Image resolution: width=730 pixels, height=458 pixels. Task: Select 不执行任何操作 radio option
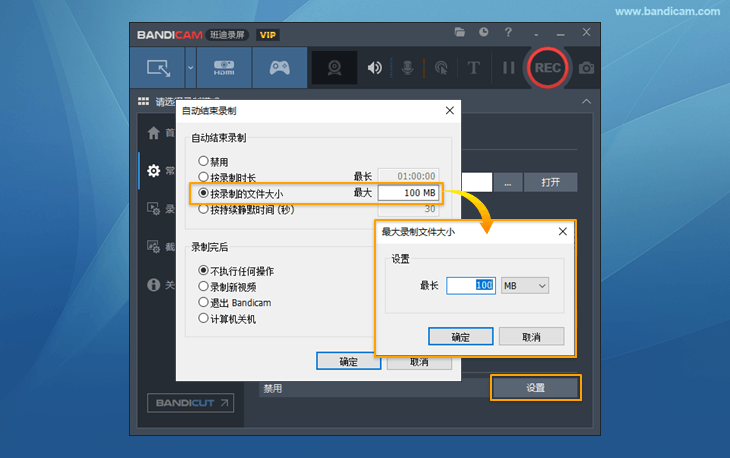(236, 271)
